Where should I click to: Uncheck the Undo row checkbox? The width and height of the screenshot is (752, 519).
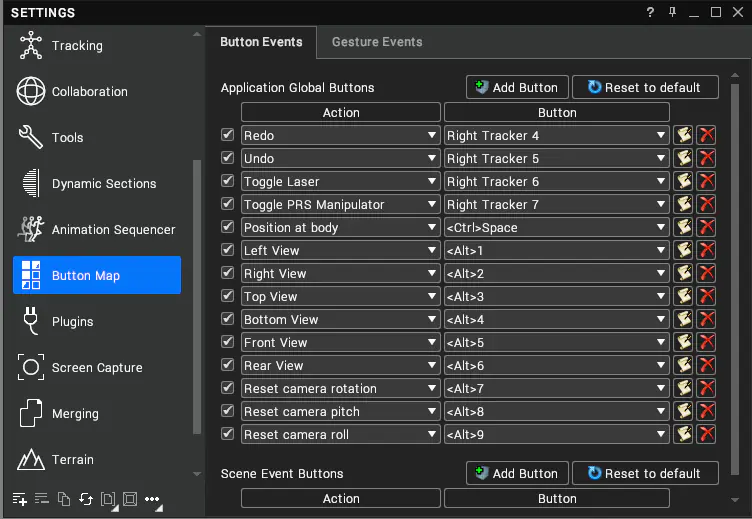point(227,158)
